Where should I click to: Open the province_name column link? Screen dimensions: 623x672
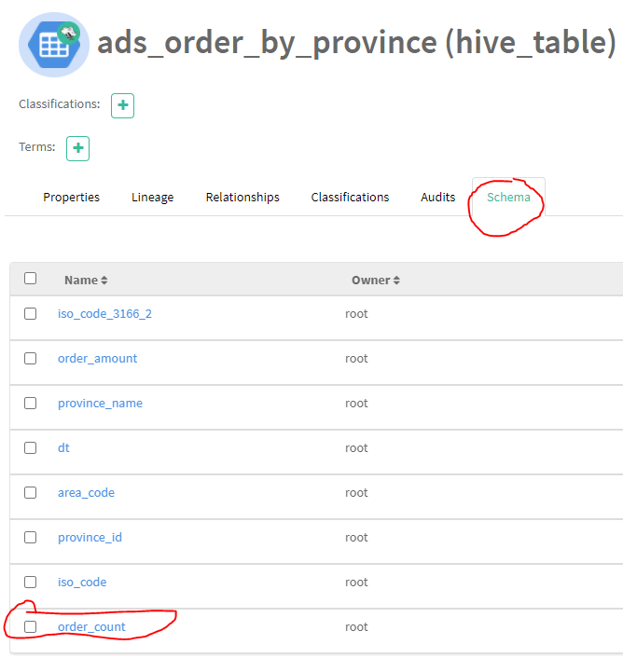pos(100,404)
